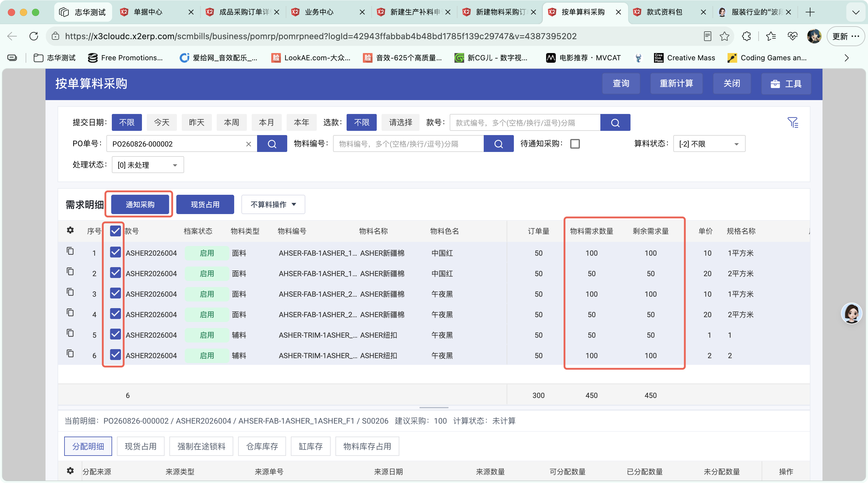This screenshot has width=868, height=483.
Task: Bookmark this page with the star icon
Action: pos(724,36)
